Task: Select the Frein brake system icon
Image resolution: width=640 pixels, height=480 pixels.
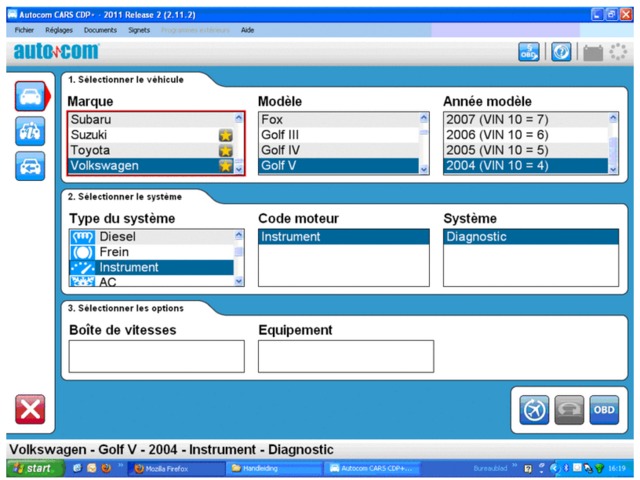Action: pos(83,252)
